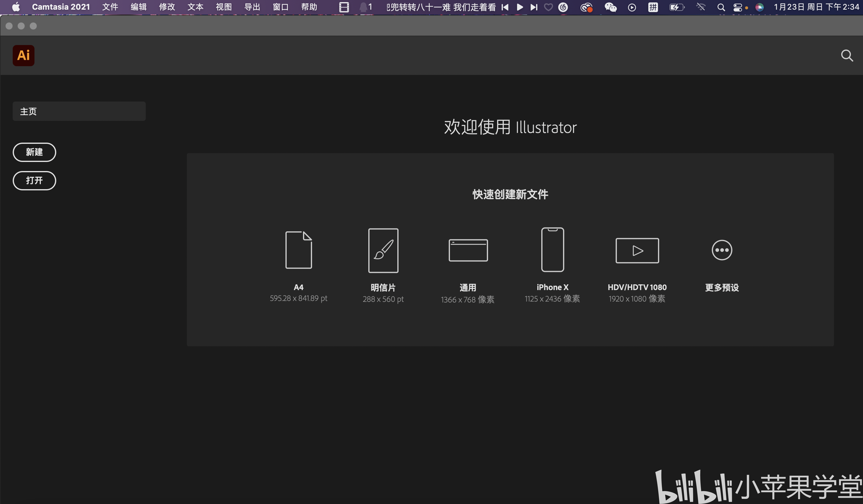Open the Apple menu
The height and width of the screenshot is (504, 863).
coord(16,7)
